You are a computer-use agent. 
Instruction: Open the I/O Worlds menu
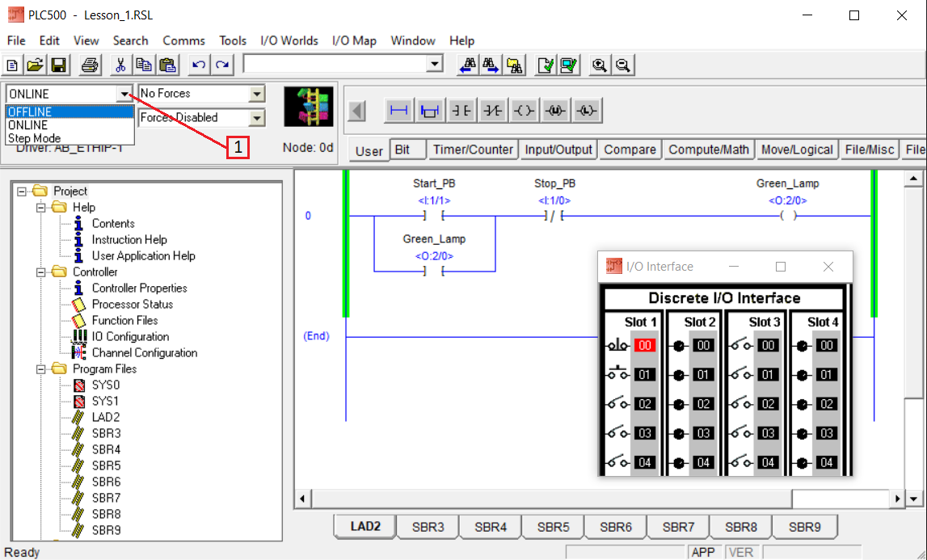[x=289, y=40]
